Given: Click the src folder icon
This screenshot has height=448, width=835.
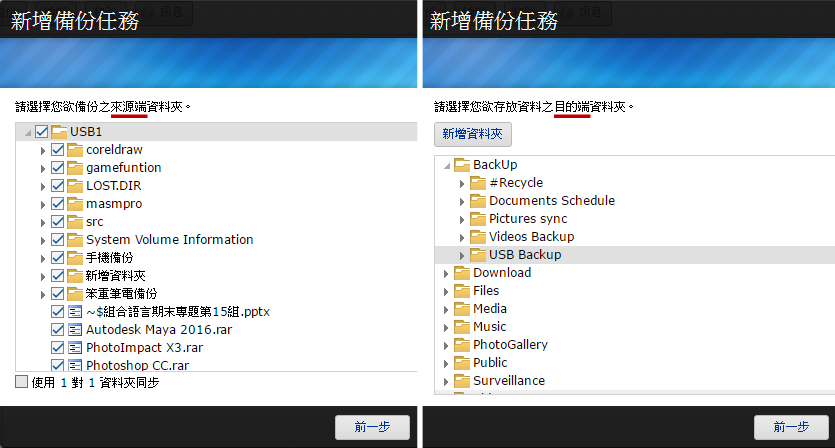Looking at the screenshot, I should (x=75, y=222).
